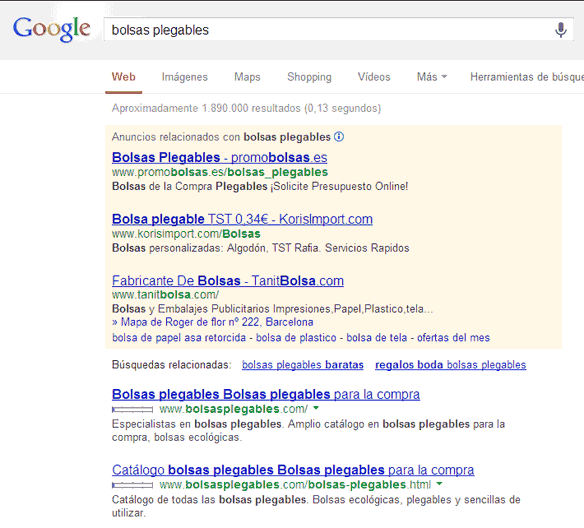Click Bolsas personalizadas Algodón description text
Viewport: 584px width, 528px height.
pos(261,248)
